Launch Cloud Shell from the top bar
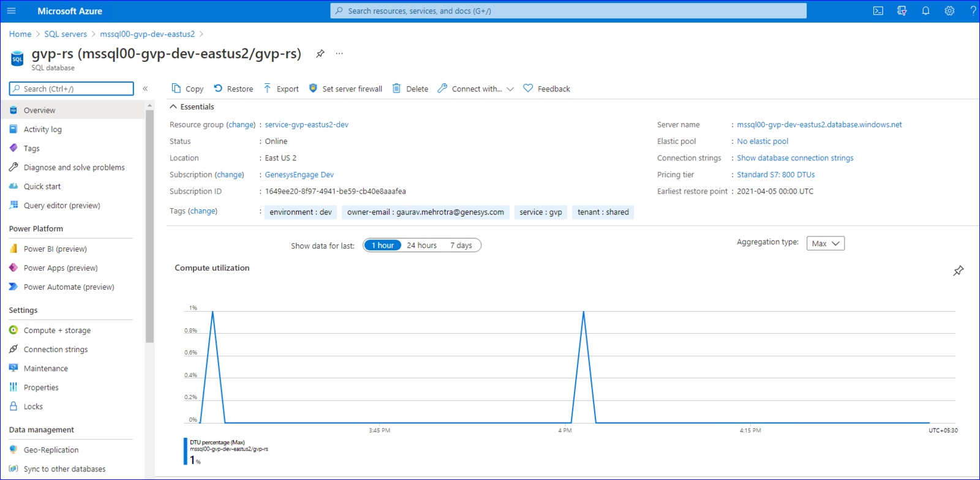This screenshot has width=980, height=480. click(878, 11)
